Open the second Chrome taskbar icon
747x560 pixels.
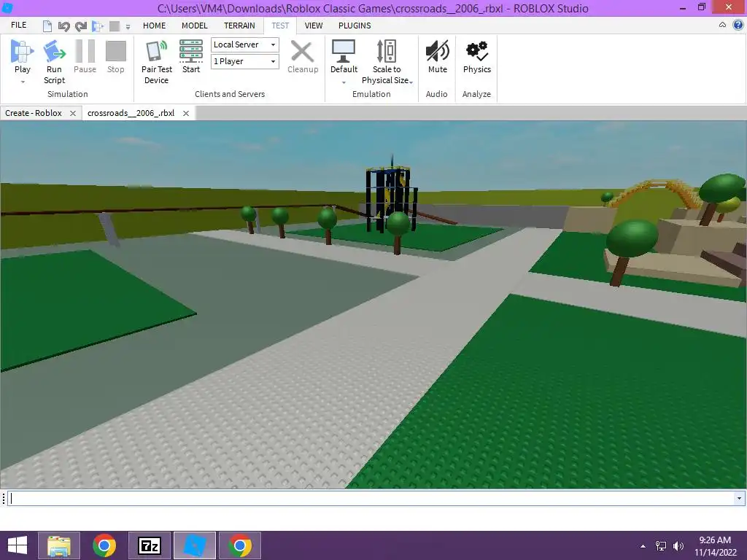tap(240, 545)
